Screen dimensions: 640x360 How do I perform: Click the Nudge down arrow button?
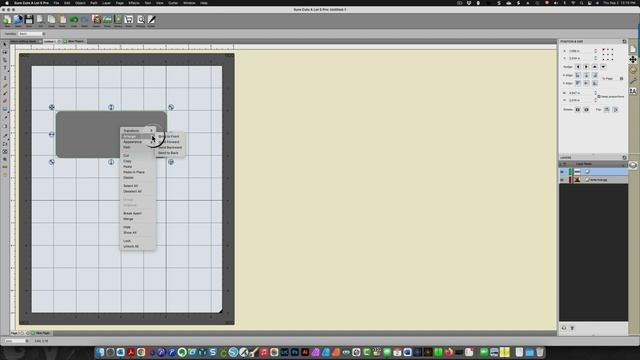coord(603,67)
